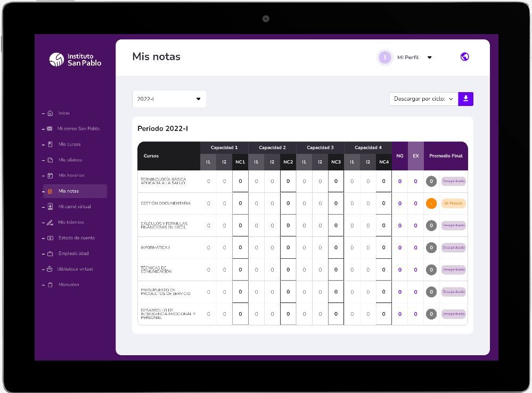Click the Instituto San Pablo logo
The image size is (532, 393).
pyautogui.click(x=75, y=60)
